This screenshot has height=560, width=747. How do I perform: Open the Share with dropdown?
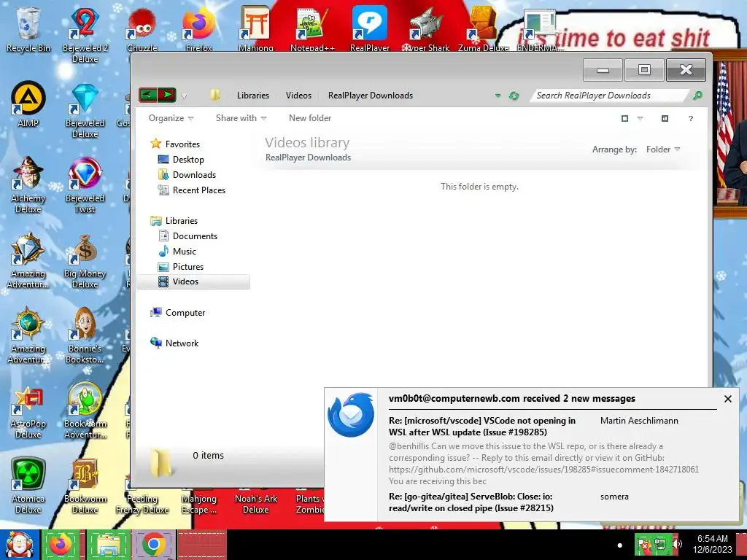(241, 118)
